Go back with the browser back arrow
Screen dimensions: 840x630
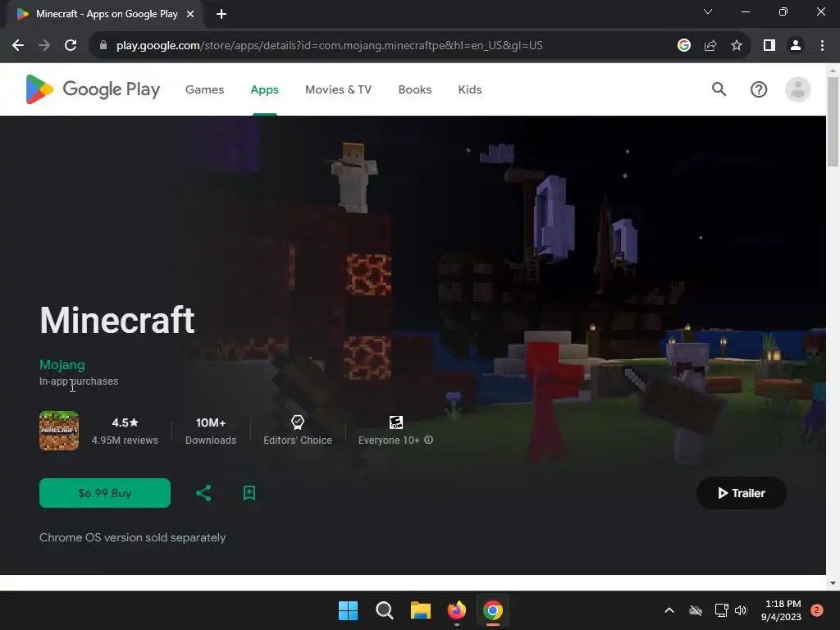[18, 45]
